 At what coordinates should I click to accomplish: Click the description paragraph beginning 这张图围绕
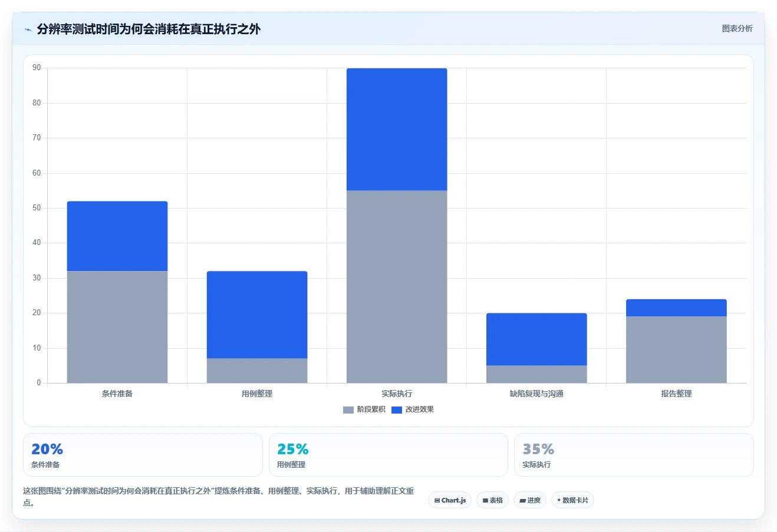219,497
